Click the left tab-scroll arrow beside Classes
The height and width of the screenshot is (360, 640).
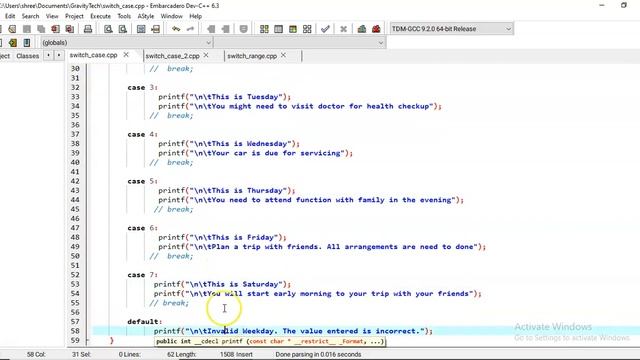point(48,55)
